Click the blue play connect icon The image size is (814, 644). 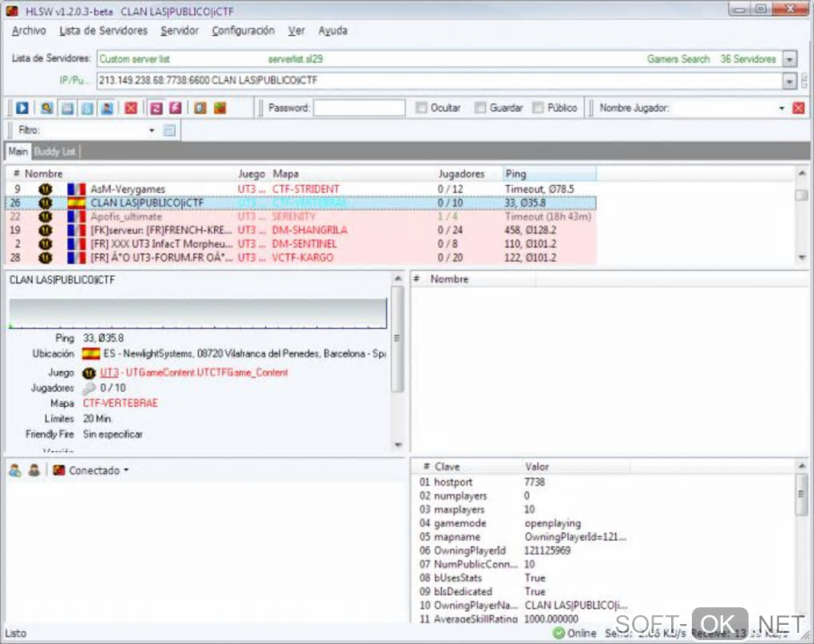22,108
